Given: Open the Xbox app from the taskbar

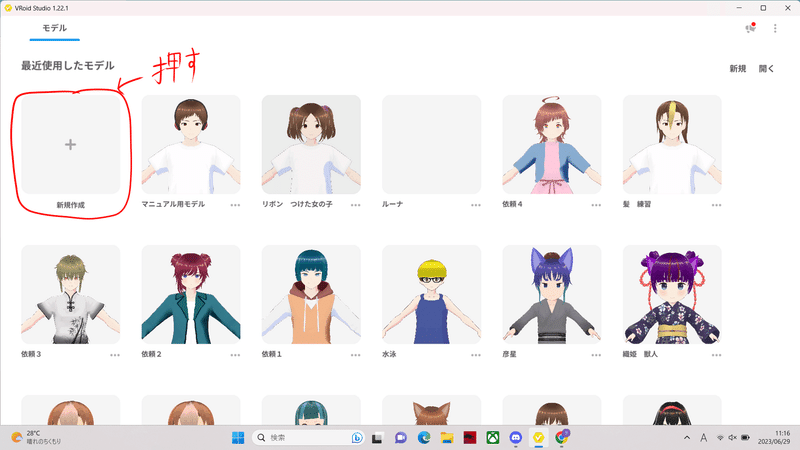Looking at the screenshot, I should tap(493, 438).
